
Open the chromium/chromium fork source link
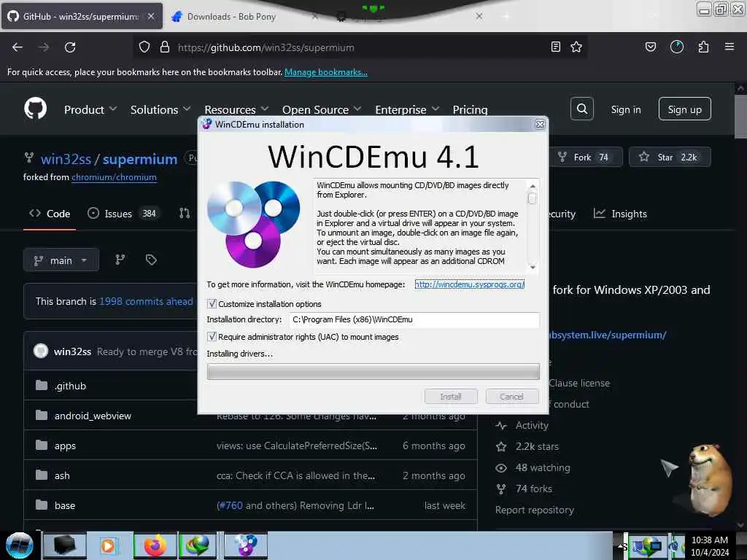pyautogui.click(x=114, y=177)
